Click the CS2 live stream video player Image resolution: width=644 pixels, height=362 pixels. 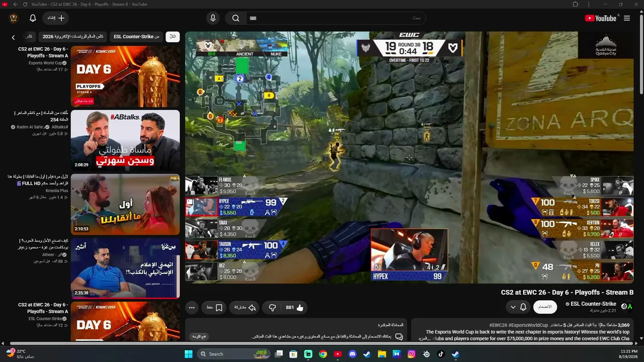[x=410, y=157]
